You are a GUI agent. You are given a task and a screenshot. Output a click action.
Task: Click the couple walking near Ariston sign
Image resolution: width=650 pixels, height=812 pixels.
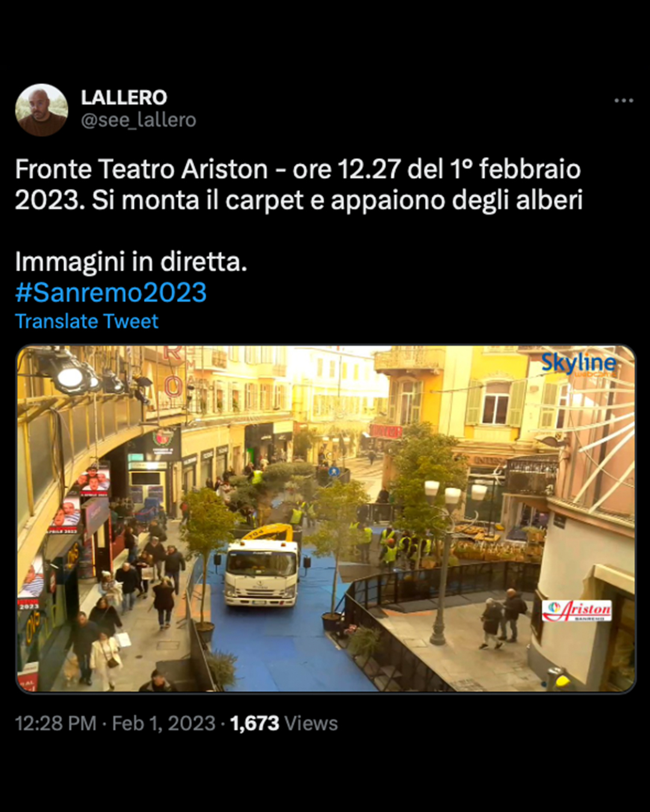tap(503, 618)
